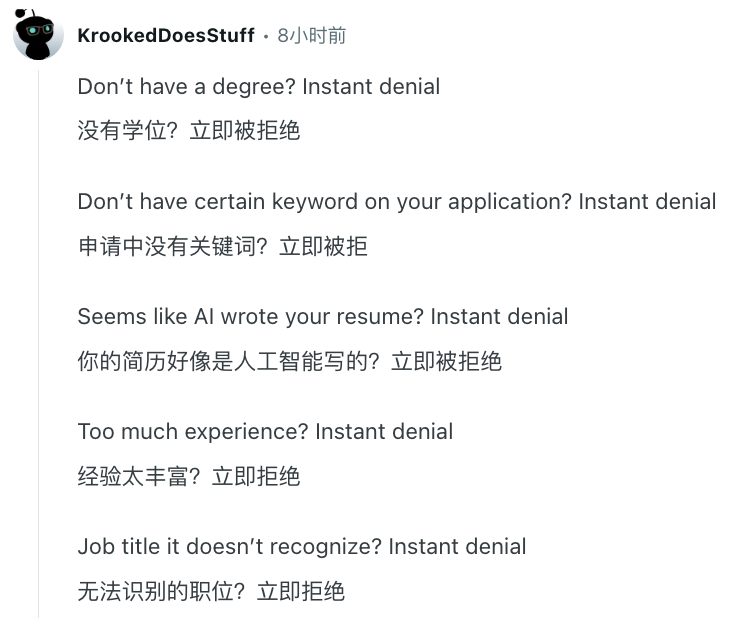Click the "Seems like AI wrote your resume" line
This screenshot has width=734, height=618.
click(323, 316)
